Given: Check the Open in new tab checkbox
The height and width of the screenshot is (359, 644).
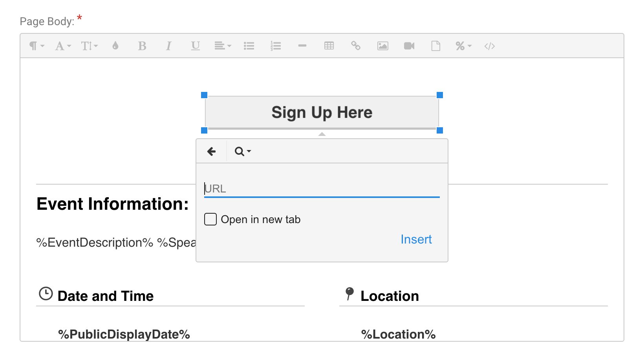Looking at the screenshot, I should 210,219.
